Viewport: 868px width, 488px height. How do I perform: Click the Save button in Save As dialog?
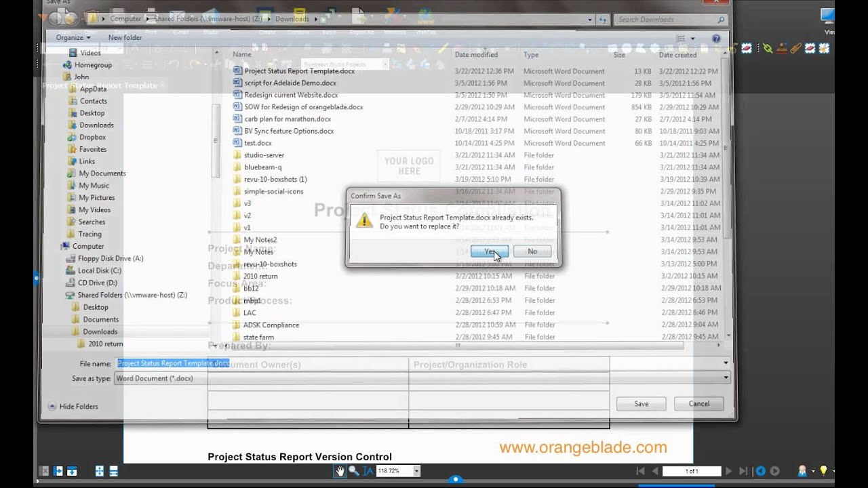point(641,403)
